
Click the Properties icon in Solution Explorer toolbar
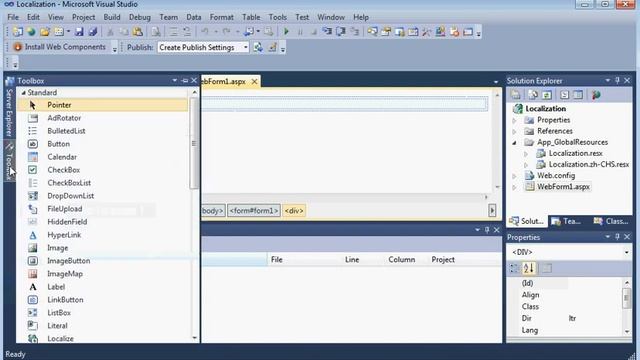tap(516, 95)
